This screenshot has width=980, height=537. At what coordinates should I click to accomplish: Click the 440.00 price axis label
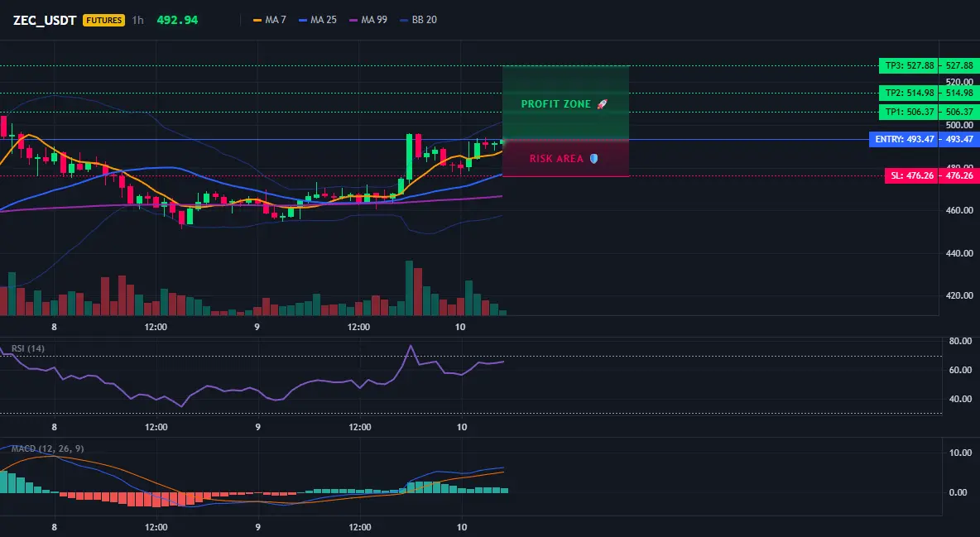click(959, 253)
